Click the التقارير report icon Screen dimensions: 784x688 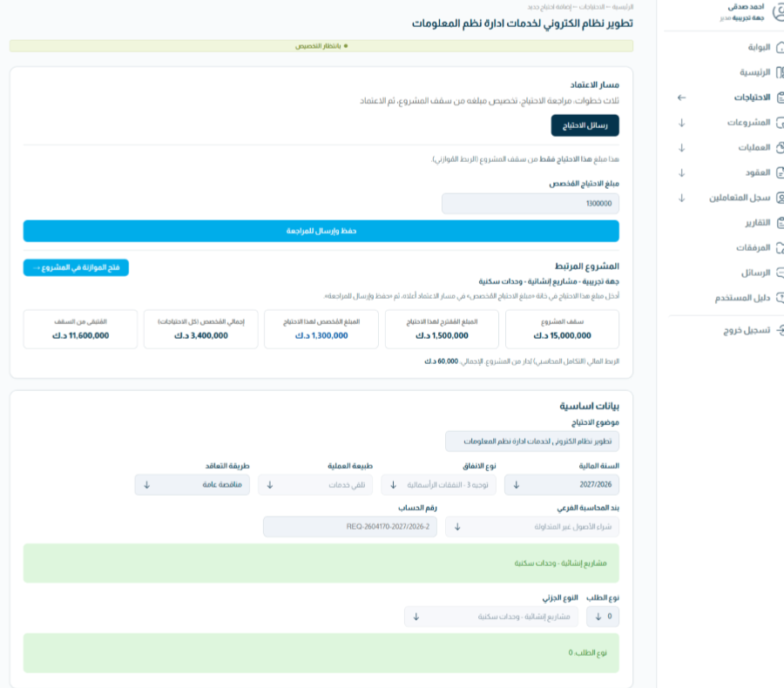click(780, 222)
